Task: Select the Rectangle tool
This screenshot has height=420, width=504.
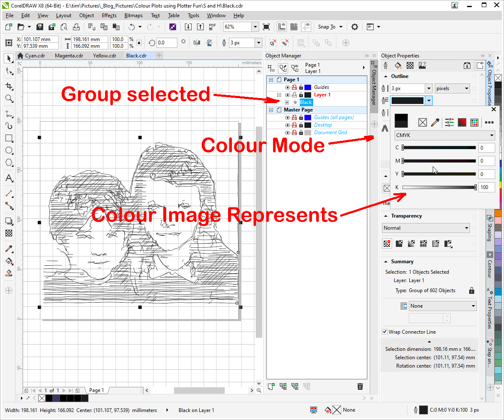Action: (x=8, y=138)
